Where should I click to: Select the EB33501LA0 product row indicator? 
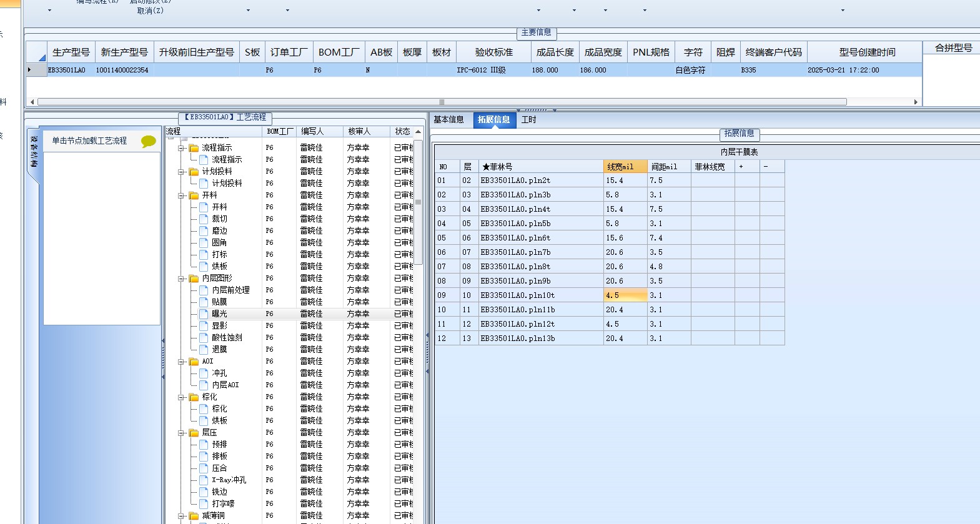(36, 70)
